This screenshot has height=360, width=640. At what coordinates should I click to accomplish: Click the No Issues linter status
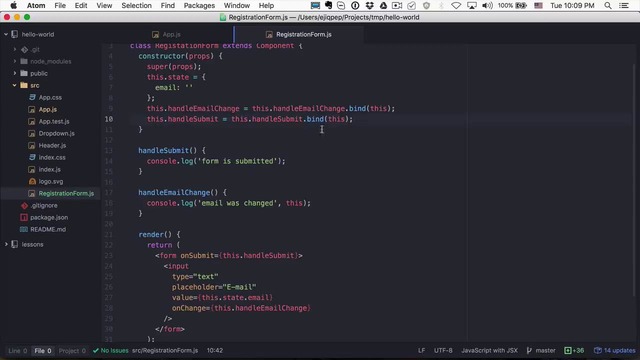coord(111,351)
